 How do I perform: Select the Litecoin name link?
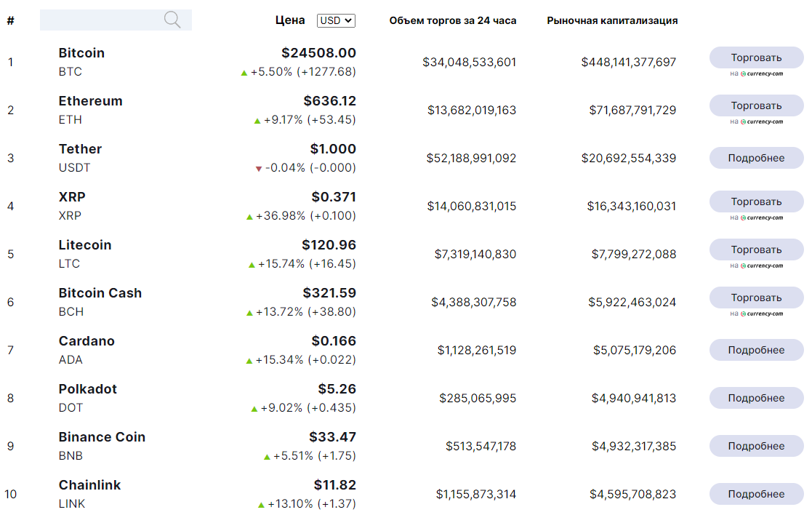[x=85, y=245]
